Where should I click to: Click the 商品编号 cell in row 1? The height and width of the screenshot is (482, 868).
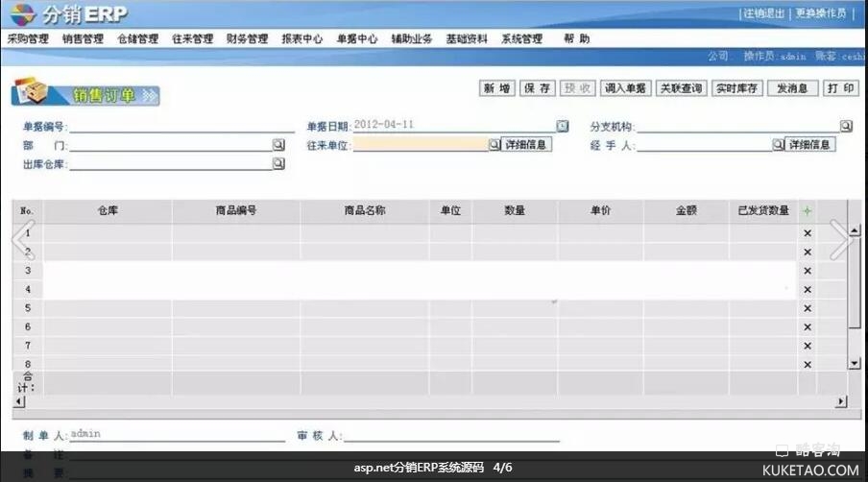236,233
